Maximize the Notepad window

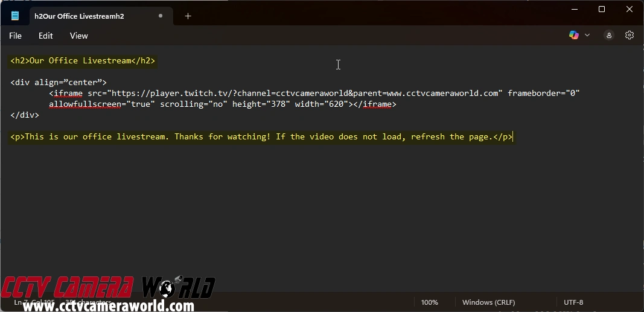point(602,9)
